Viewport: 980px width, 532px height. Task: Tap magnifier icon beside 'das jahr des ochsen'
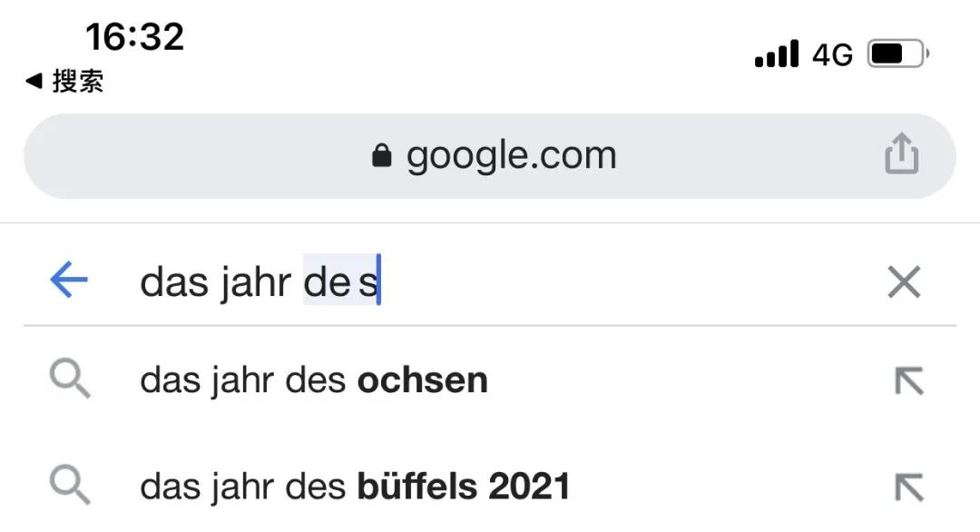tap(70, 379)
